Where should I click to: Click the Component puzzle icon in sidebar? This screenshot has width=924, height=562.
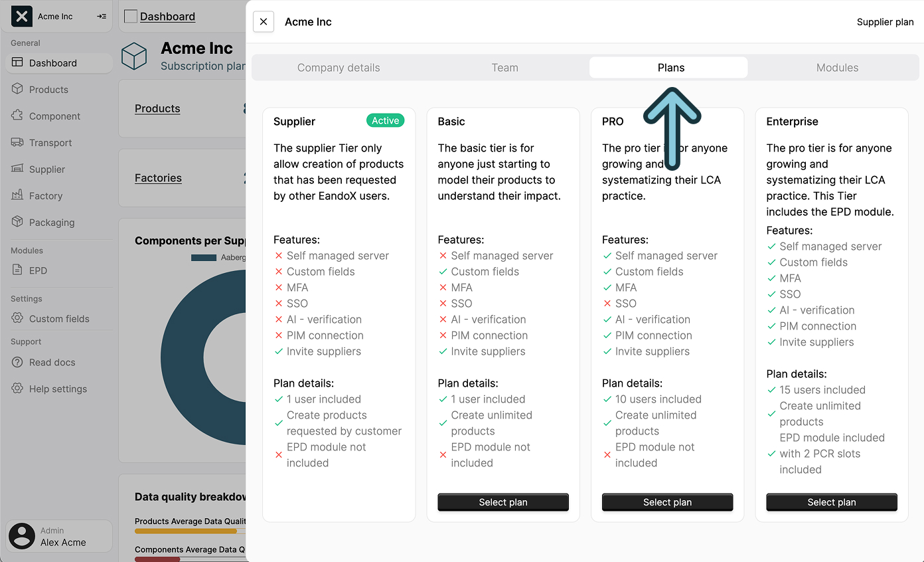(x=17, y=116)
